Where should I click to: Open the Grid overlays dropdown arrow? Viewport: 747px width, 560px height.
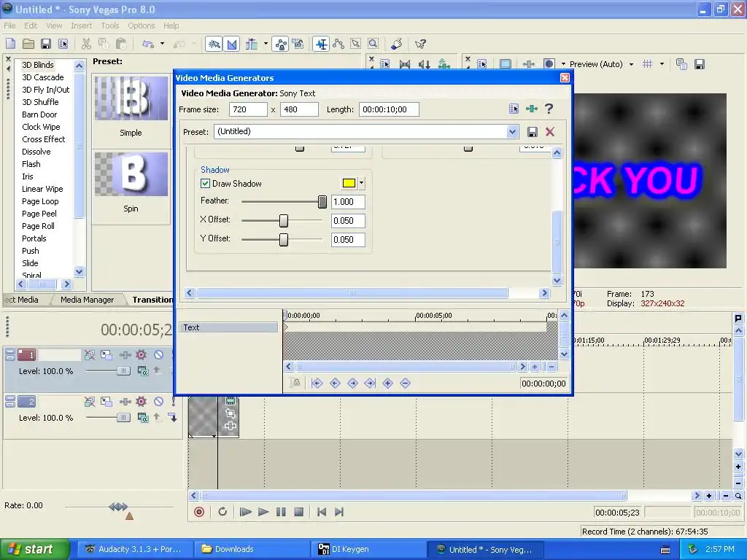pyautogui.click(x=662, y=64)
